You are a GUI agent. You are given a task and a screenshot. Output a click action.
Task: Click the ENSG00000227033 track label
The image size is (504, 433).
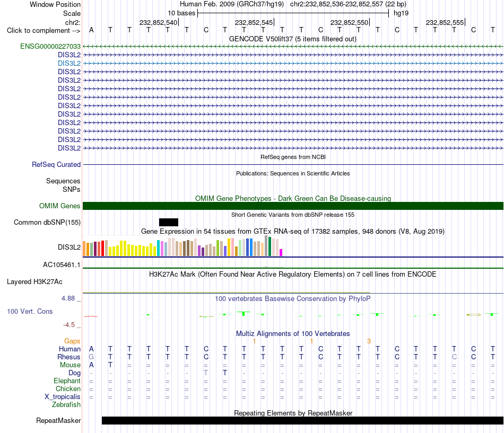tap(50, 46)
